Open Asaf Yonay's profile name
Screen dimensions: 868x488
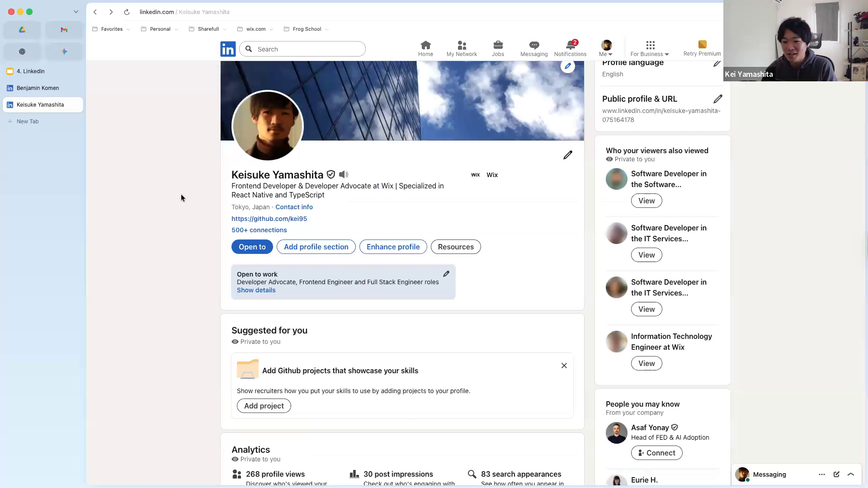650,427
